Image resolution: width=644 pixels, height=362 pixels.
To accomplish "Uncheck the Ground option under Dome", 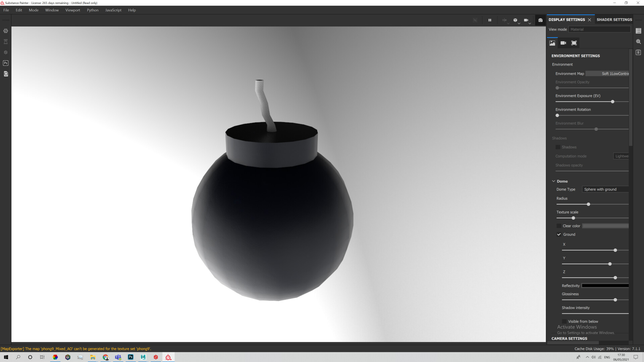I will [x=559, y=234].
